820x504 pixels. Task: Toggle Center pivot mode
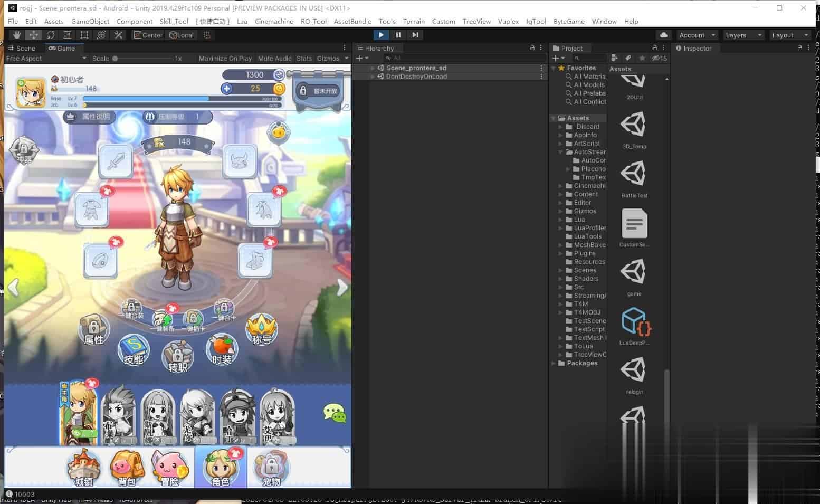point(148,35)
